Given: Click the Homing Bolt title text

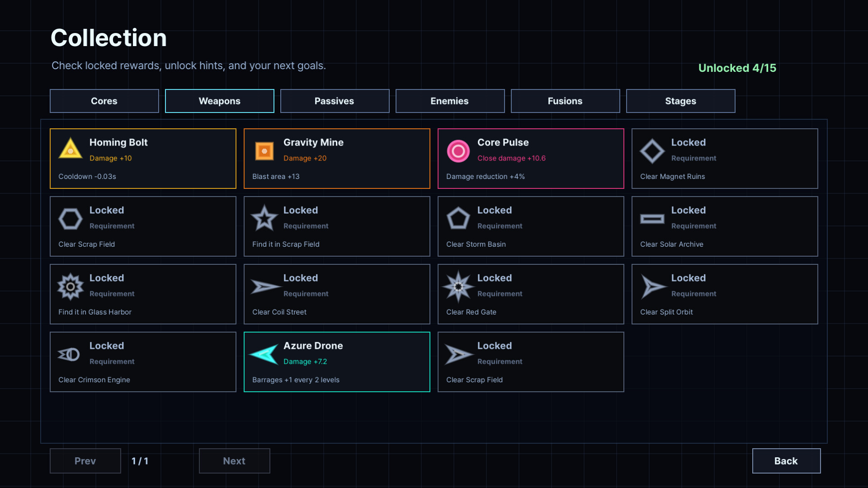Looking at the screenshot, I should [x=118, y=142].
